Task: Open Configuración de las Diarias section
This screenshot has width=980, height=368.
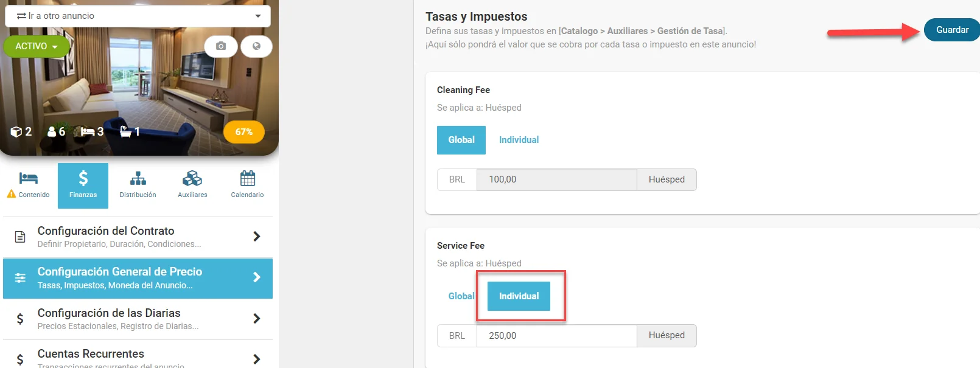Action: coord(138,319)
